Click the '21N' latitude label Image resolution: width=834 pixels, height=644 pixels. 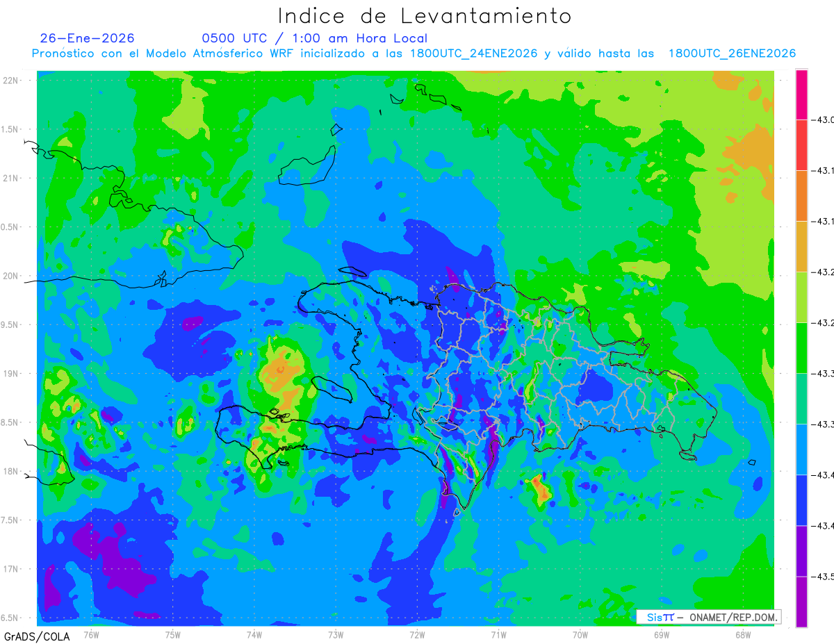[x=11, y=178]
